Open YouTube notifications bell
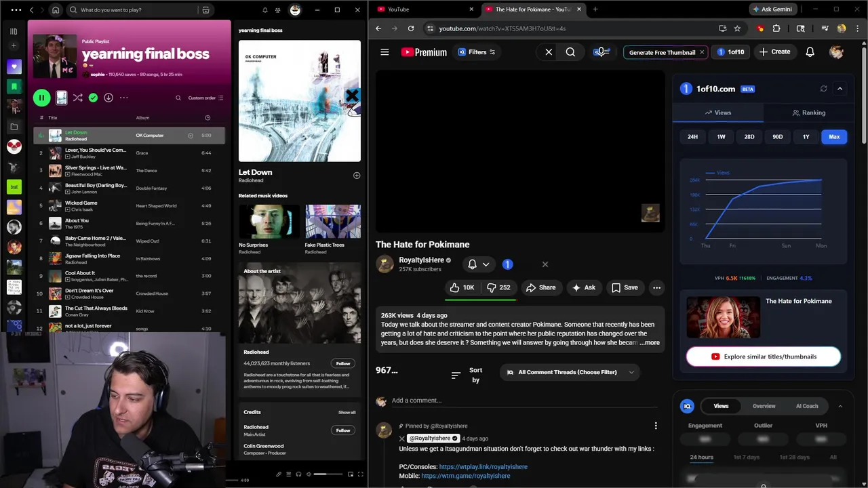Image resolution: width=868 pixels, height=488 pixels. 810,52
